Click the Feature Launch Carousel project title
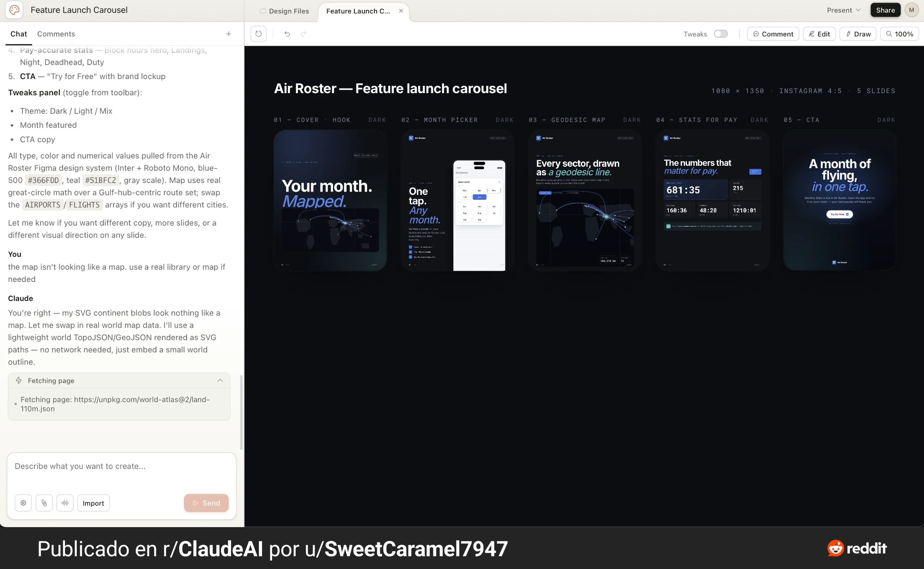The height and width of the screenshot is (569, 924). tap(79, 10)
